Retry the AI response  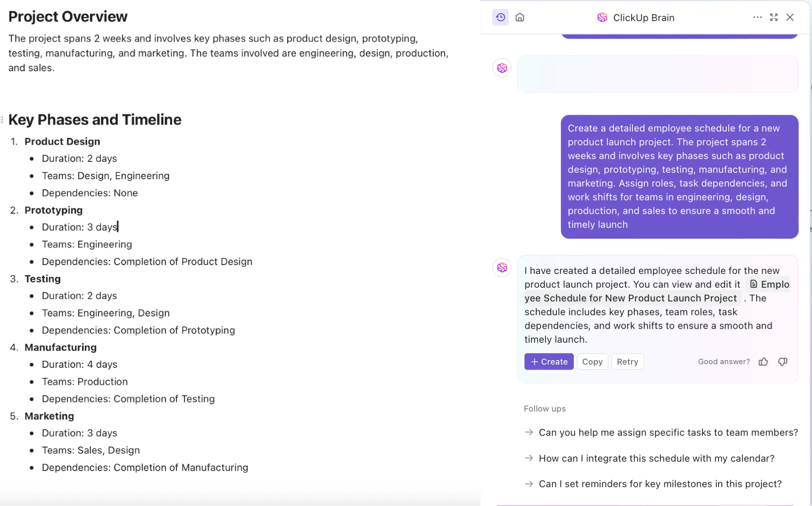pos(628,362)
